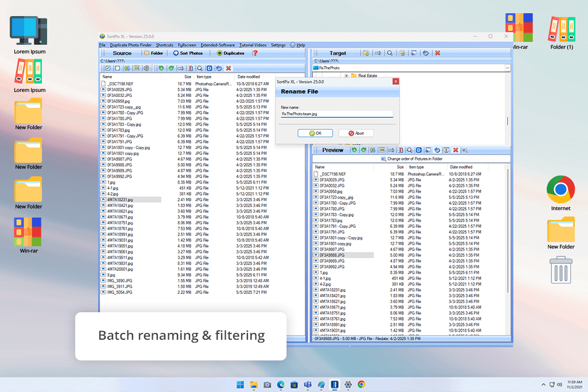Open the Shortcuts menu
588x392 pixels.
coord(165,45)
